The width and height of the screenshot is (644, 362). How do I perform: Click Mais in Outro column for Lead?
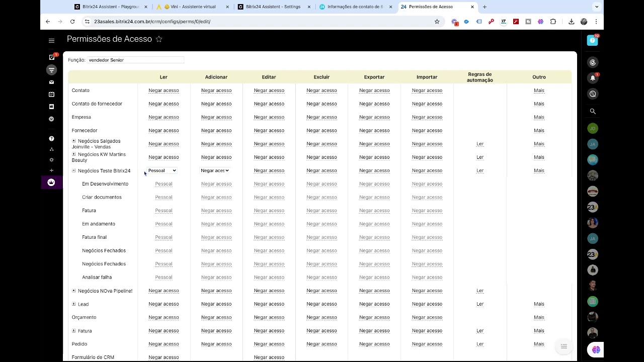(x=539, y=304)
